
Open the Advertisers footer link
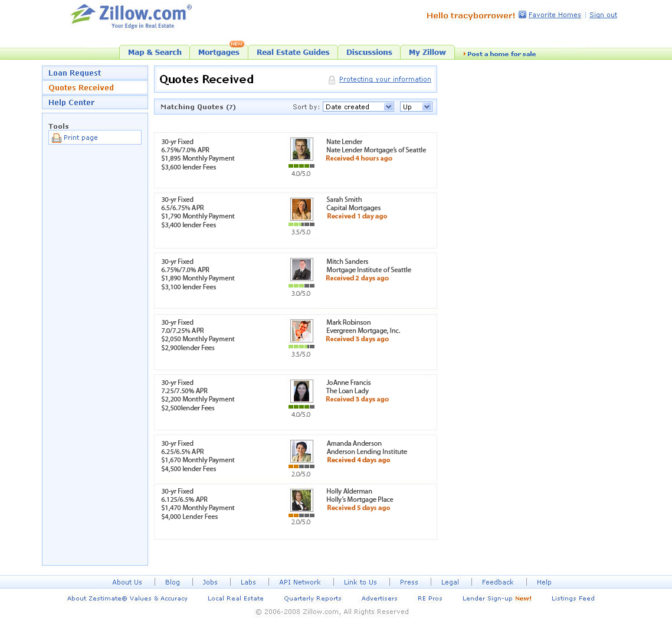pos(379,598)
